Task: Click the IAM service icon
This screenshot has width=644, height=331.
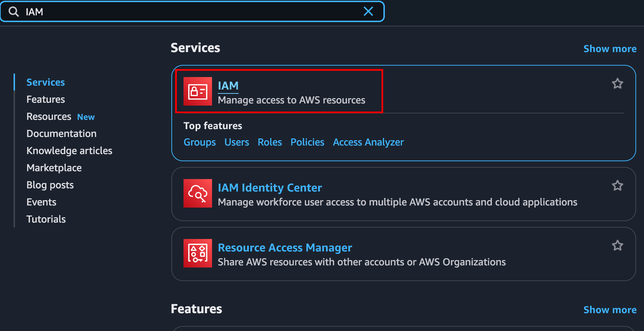Action: point(197,91)
